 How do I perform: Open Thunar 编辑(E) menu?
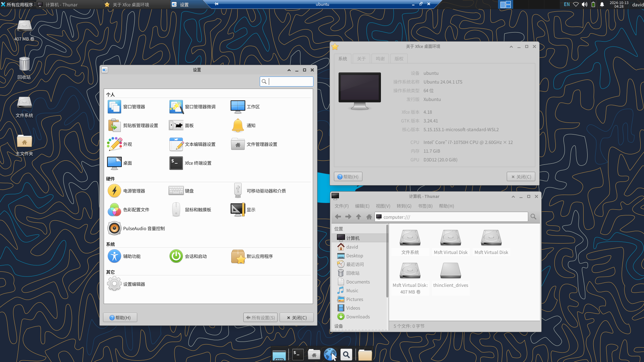click(362, 206)
